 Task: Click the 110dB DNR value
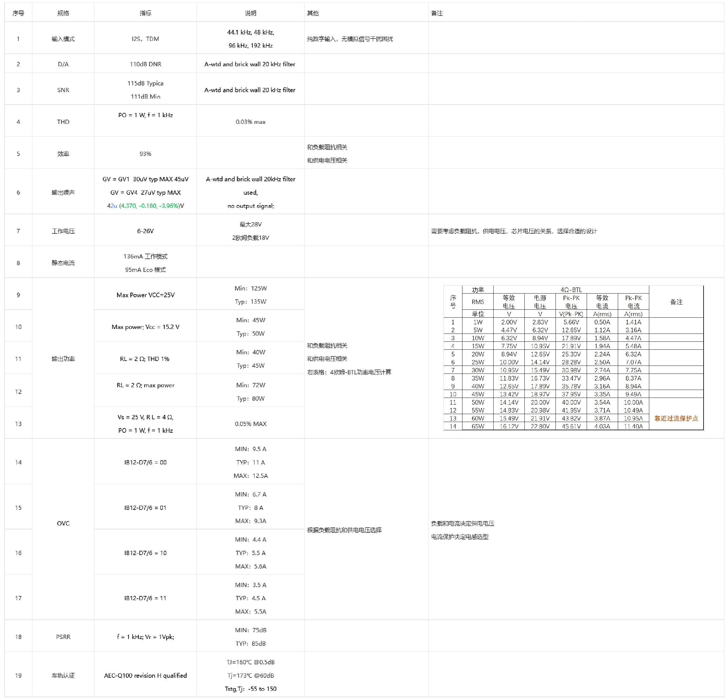click(145, 64)
